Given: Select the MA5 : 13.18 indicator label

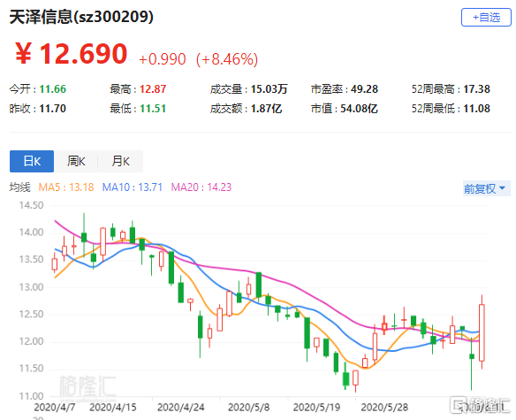Looking at the screenshot, I should click(x=66, y=187).
